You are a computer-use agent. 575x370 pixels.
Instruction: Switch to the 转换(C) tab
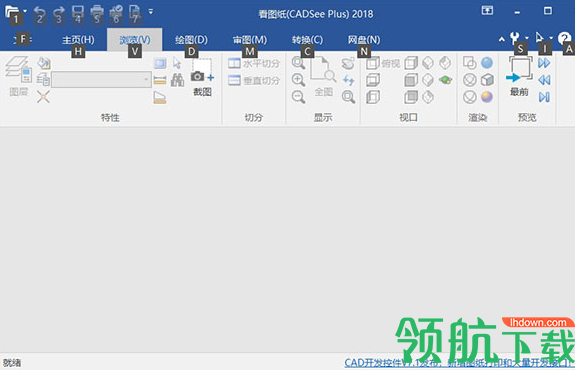coord(307,40)
